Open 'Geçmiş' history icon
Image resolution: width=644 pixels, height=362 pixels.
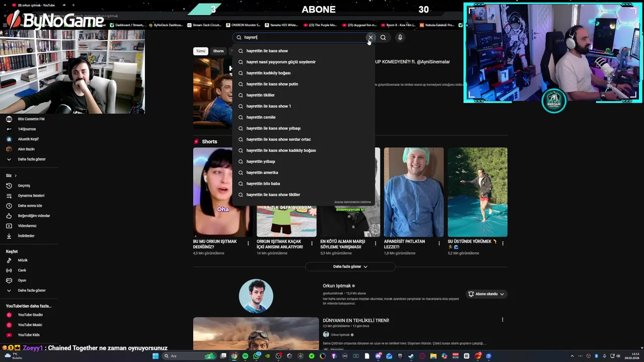[9, 186]
